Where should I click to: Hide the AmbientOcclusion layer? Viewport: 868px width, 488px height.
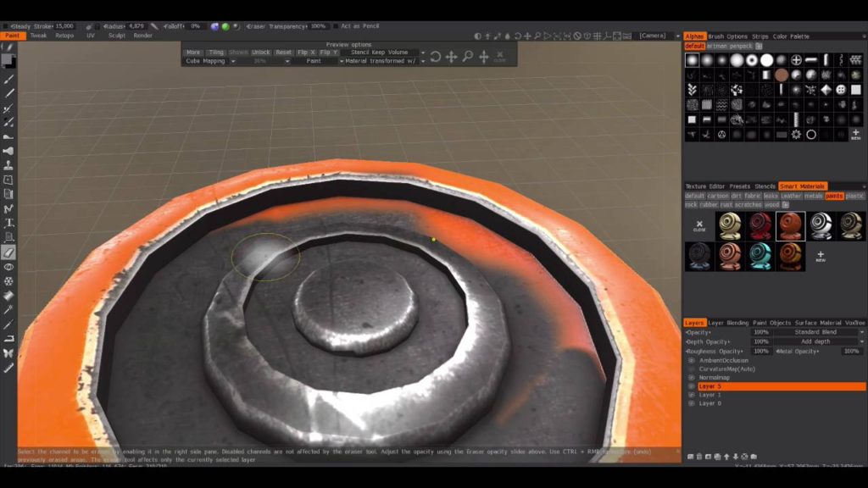point(692,361)
